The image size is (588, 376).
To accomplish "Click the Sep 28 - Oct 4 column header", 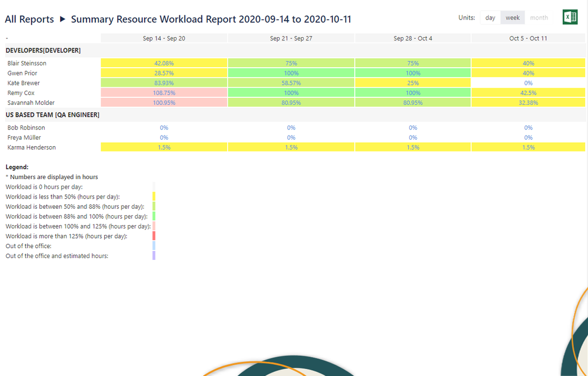I will 413,38.
